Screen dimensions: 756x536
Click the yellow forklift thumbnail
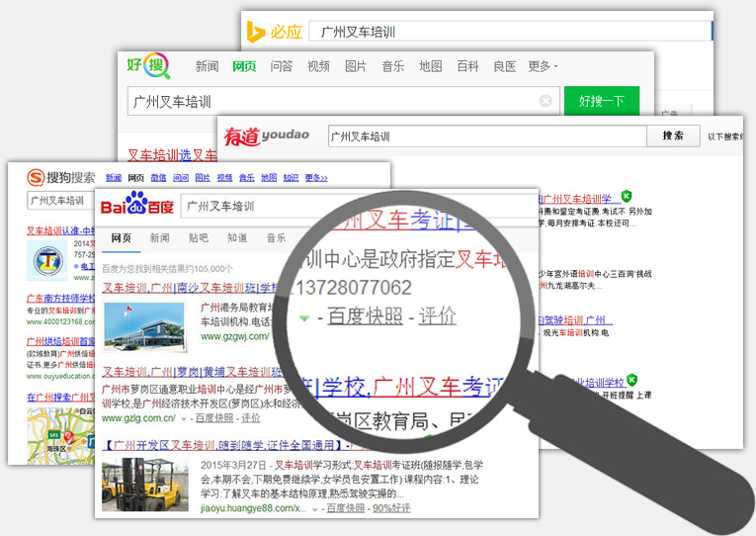click(x=145, y=485)
